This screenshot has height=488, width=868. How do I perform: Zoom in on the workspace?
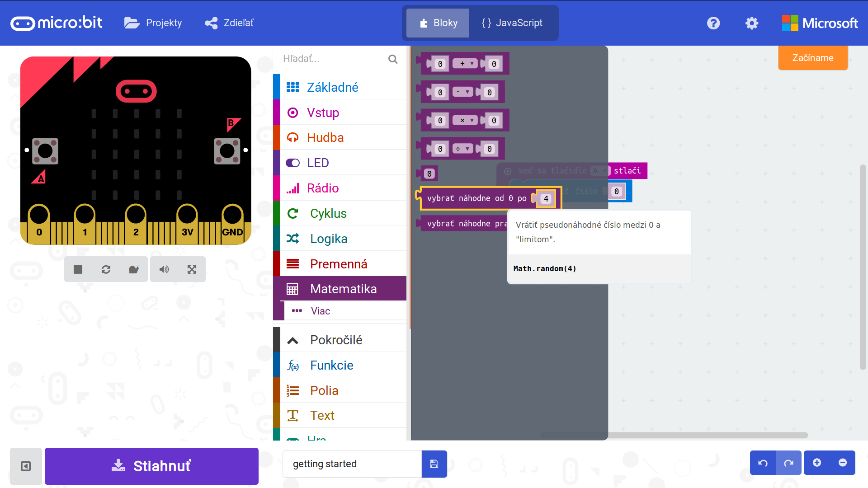[817, 463]
